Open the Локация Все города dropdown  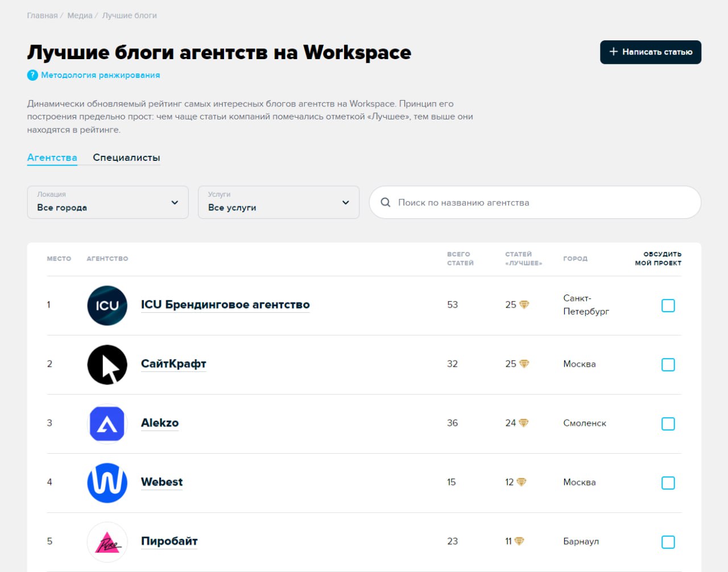[x=108, y=202]
